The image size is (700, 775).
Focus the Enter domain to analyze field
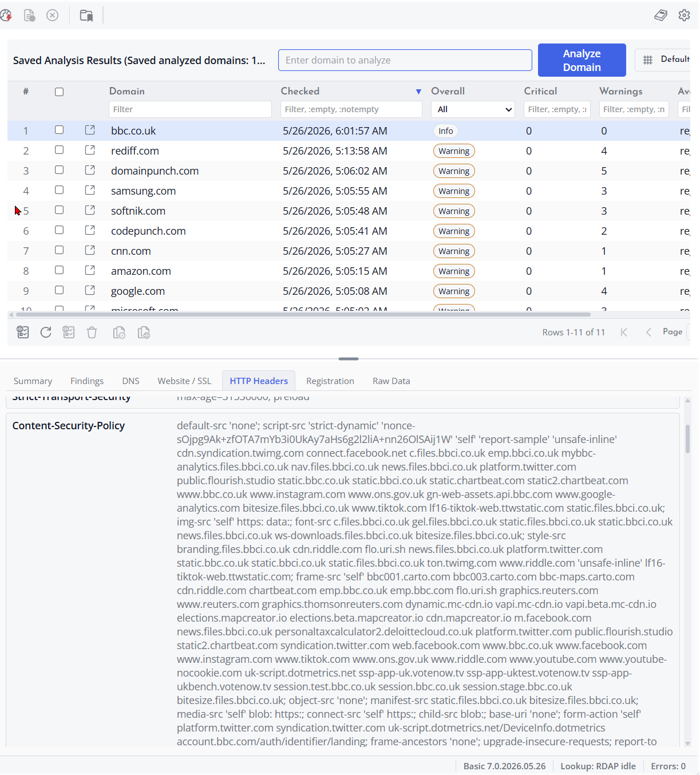(405, 60)
